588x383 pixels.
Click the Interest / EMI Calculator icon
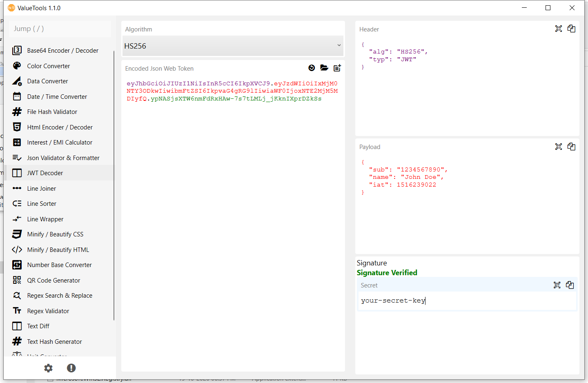[17, 142]
